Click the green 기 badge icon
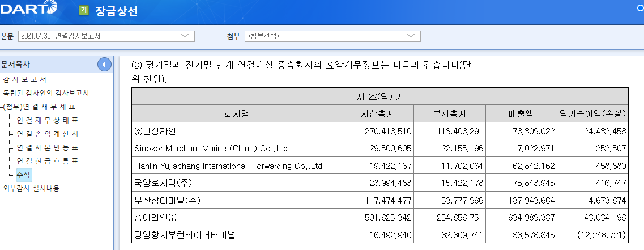The height and width of the screenshot is (250, 644). [84, 10]
